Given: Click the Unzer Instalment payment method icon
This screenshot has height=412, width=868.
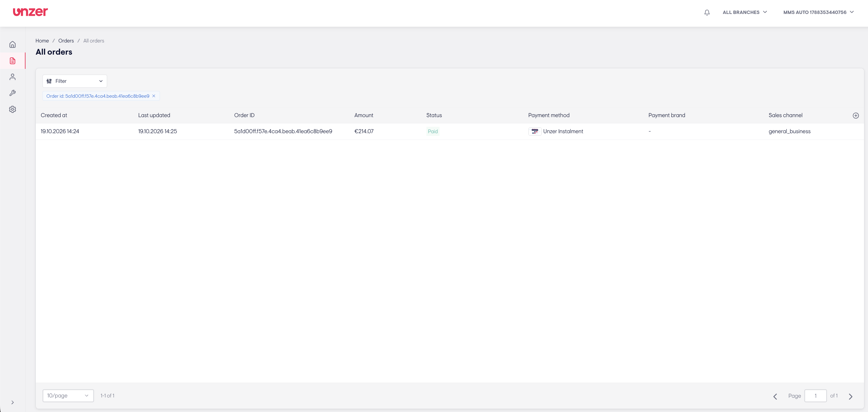Looking at the screenshot, I should click(x=535, y=131).
